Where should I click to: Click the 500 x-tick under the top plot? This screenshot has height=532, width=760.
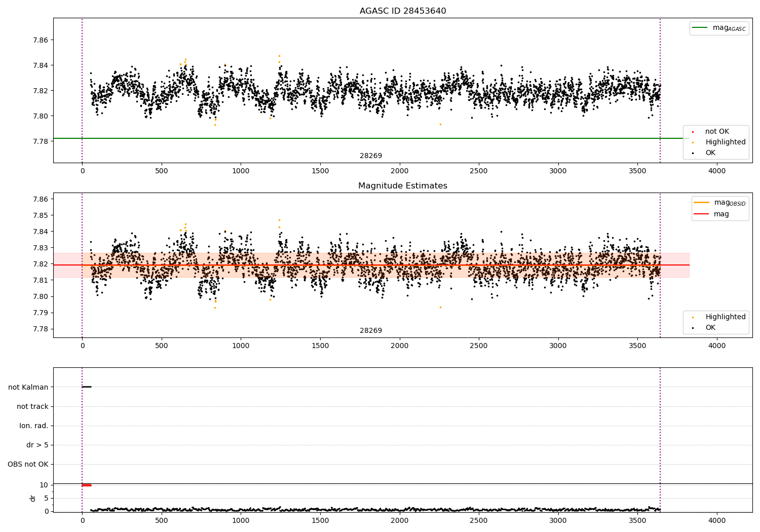point(162,171)
